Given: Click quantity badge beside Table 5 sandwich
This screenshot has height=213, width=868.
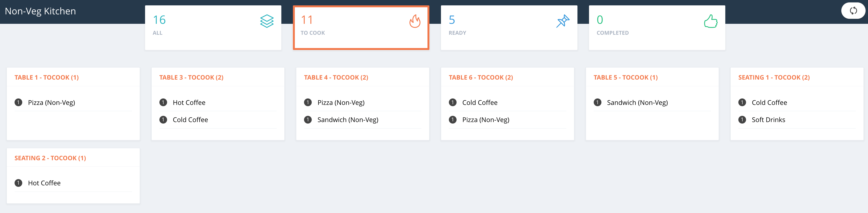Looking at the screenshot, I should [597, 102].
